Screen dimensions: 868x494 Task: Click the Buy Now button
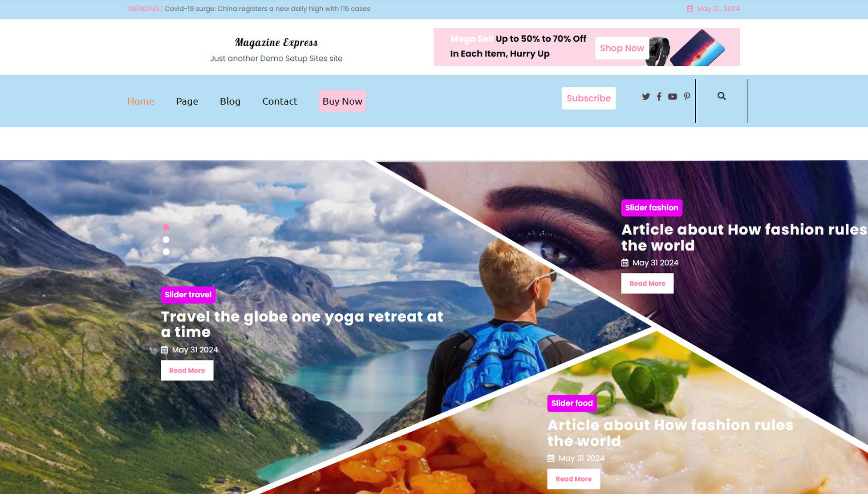(x=342, y=101)
